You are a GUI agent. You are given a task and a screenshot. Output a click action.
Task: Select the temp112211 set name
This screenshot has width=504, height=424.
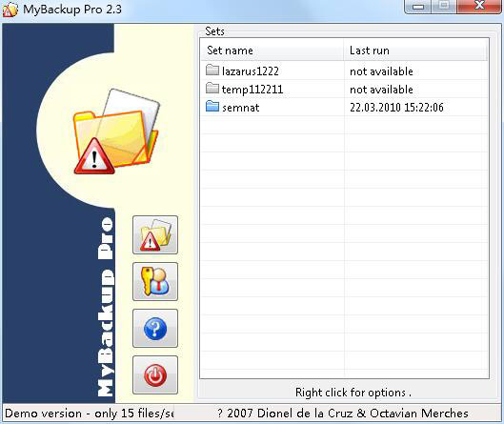[x=252, y=90]
